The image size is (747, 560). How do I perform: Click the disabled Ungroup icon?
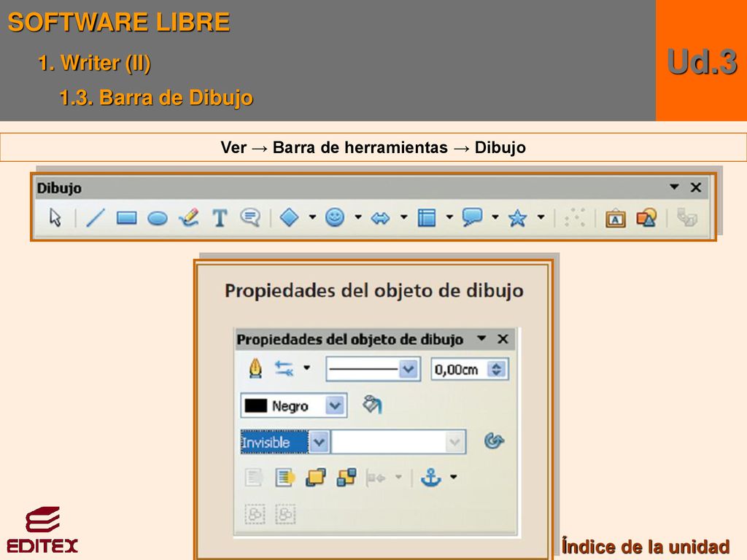(285, 514)
